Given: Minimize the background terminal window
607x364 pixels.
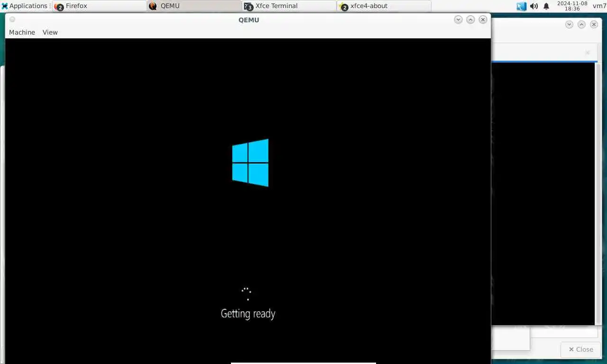Looking at the screenshot, I should (x=569, y=24).
